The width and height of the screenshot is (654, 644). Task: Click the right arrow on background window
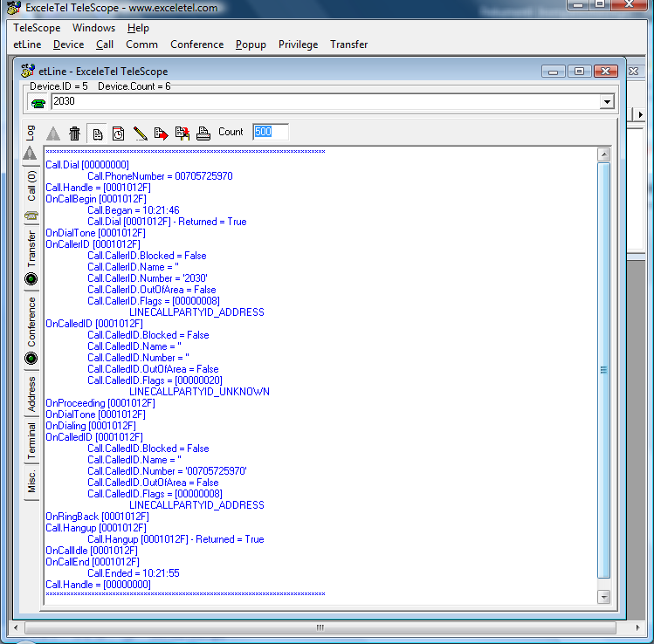(x=641, y=114)
